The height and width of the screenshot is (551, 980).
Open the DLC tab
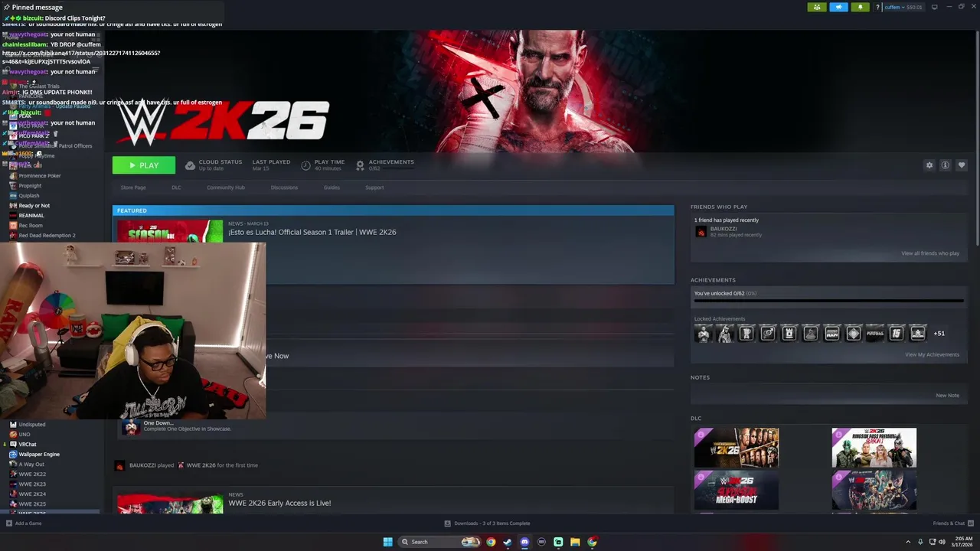click(176, 187)
